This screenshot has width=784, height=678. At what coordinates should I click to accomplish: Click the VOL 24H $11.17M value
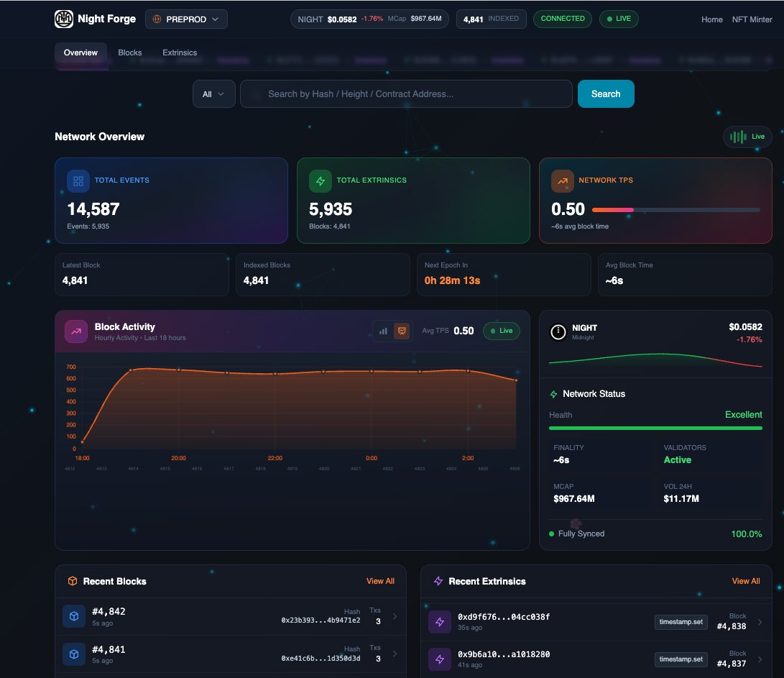pyautogui.click(x=681, y=499)
